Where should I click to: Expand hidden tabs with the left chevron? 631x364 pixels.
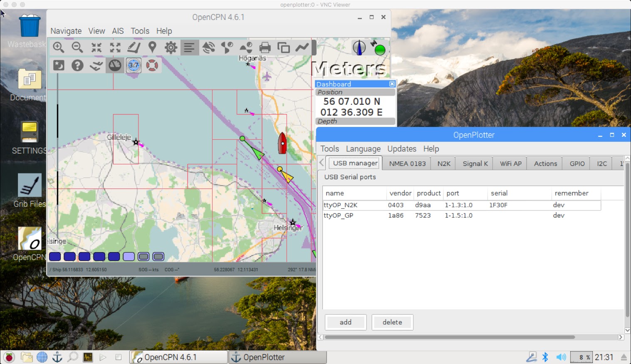(x=321, y=163)
